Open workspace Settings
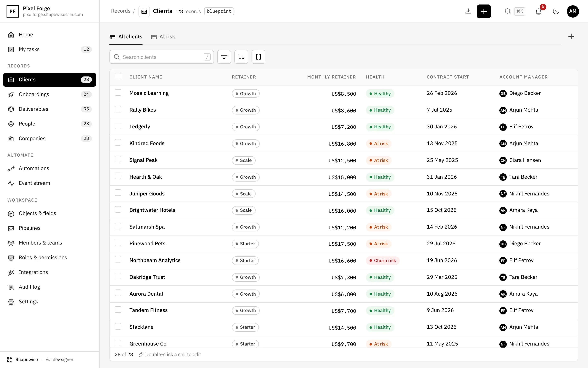Image resolution: width=588 pixels, height=368 pixels. tap(50, 302)
